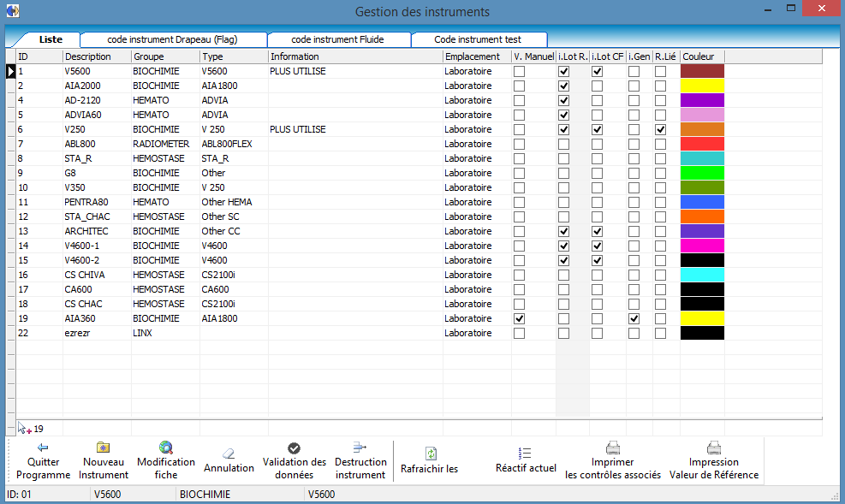
Task: Uncheck R.Lié checkbox for V250 row
Action: pyautogui.click(x=660, y=129)
